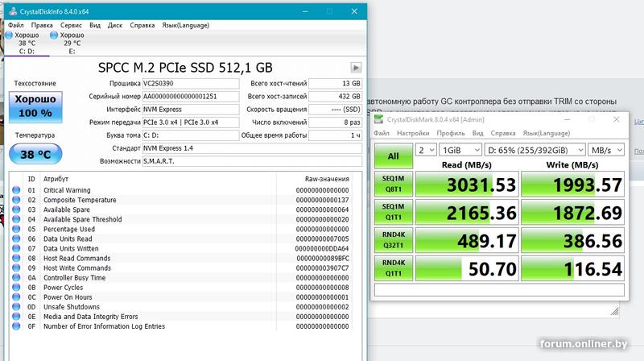Click status dot for Composite Temperature
This screenshot has height=361, width=644.
16,200
